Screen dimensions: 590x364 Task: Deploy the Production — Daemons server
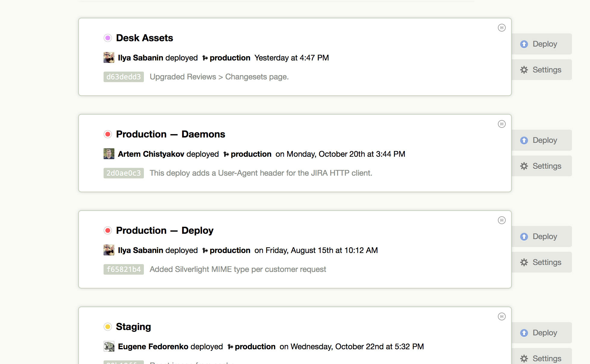point(542,140)
